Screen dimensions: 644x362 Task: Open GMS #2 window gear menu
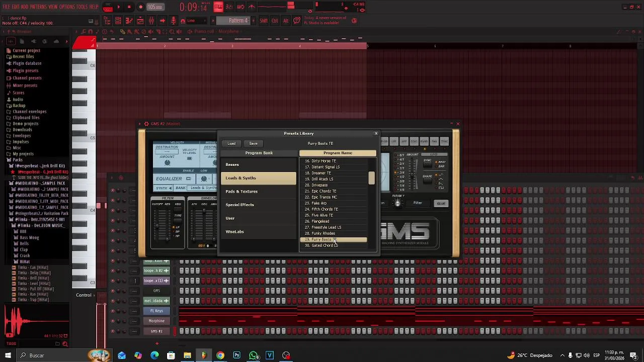pyautogui.click(x=146, y=124)
